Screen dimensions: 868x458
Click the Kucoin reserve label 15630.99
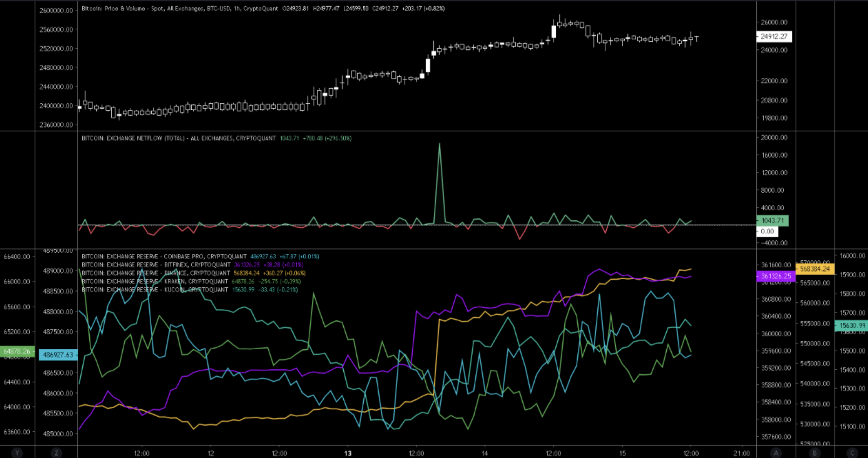851,326
